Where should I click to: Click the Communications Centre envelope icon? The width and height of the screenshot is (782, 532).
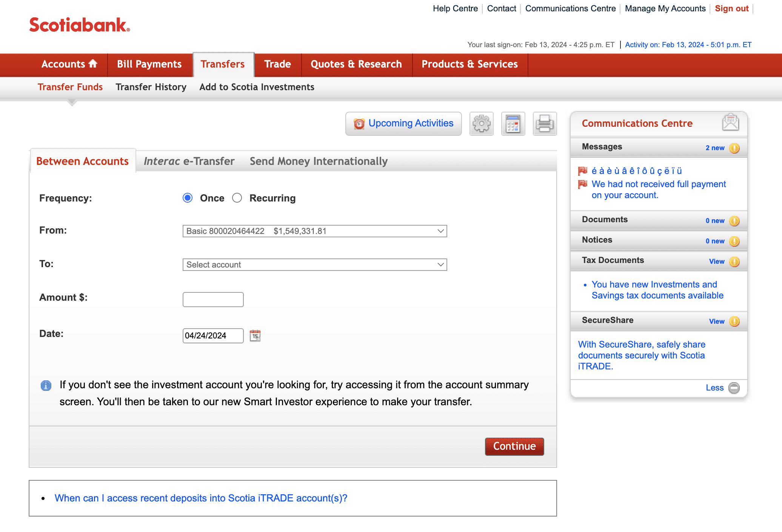coord(730,123)
